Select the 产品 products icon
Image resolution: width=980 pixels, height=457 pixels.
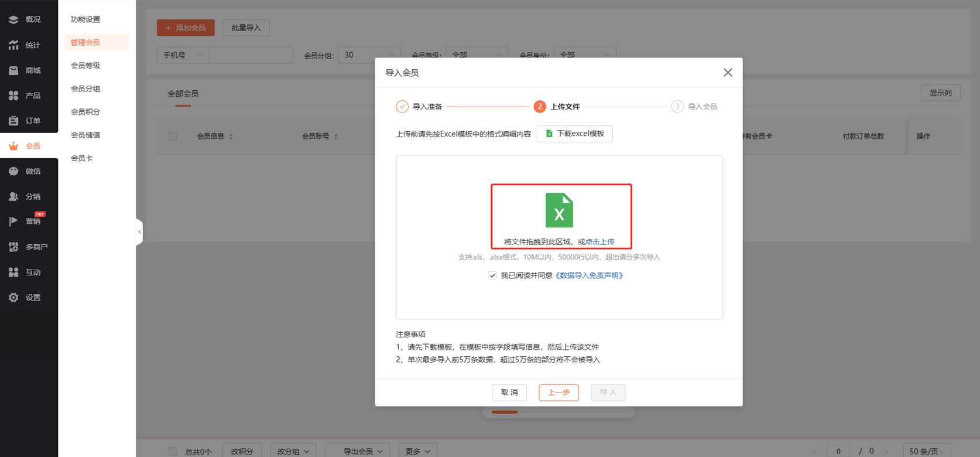tap(13, 96)
